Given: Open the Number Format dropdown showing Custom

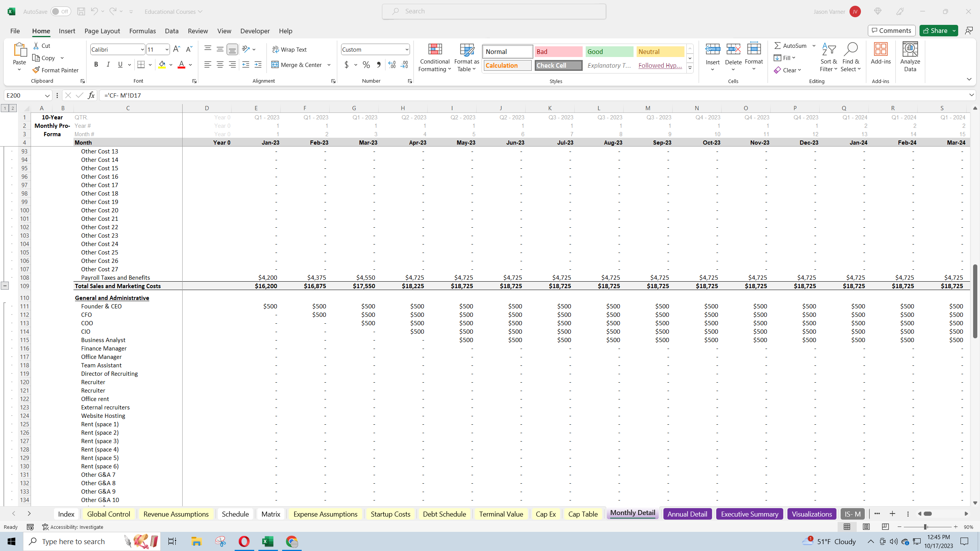Looking at the screenshot, I should click(407, 49).
